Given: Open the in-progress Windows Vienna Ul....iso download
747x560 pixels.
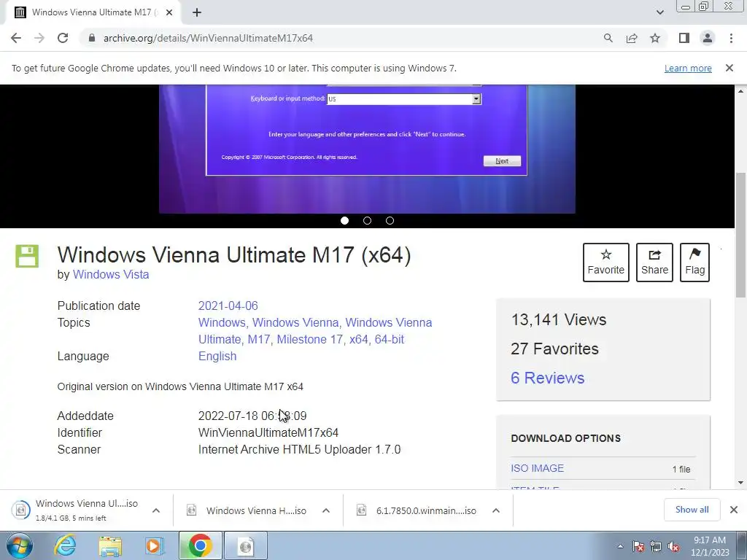Looking at the screenshot, I should pyautogui.click(x=75, y=510).
